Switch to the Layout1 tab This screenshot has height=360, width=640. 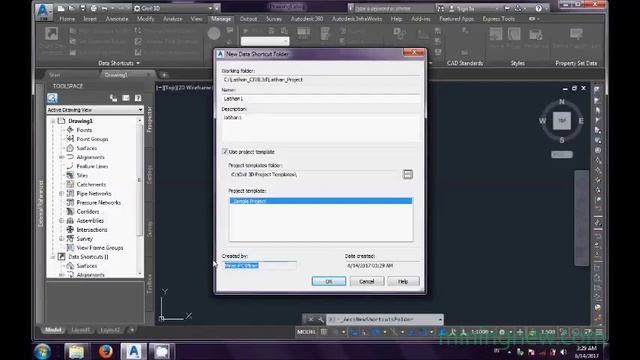click(80, 330)
